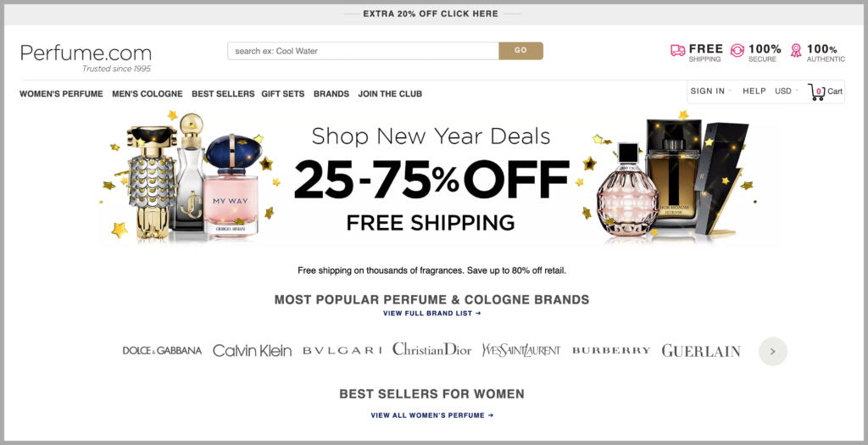
Task: Go to Best Sellers menu item
Action: tap(223, 94)
